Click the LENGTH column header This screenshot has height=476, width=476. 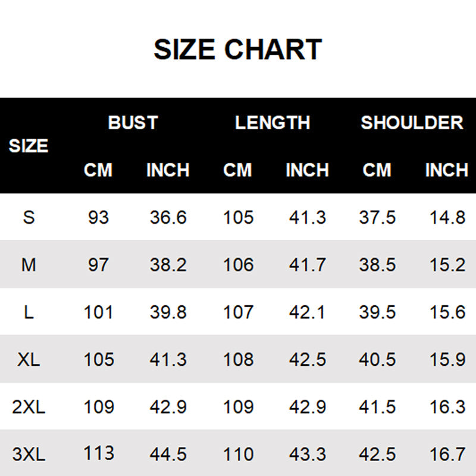click(x=273, y=123)
